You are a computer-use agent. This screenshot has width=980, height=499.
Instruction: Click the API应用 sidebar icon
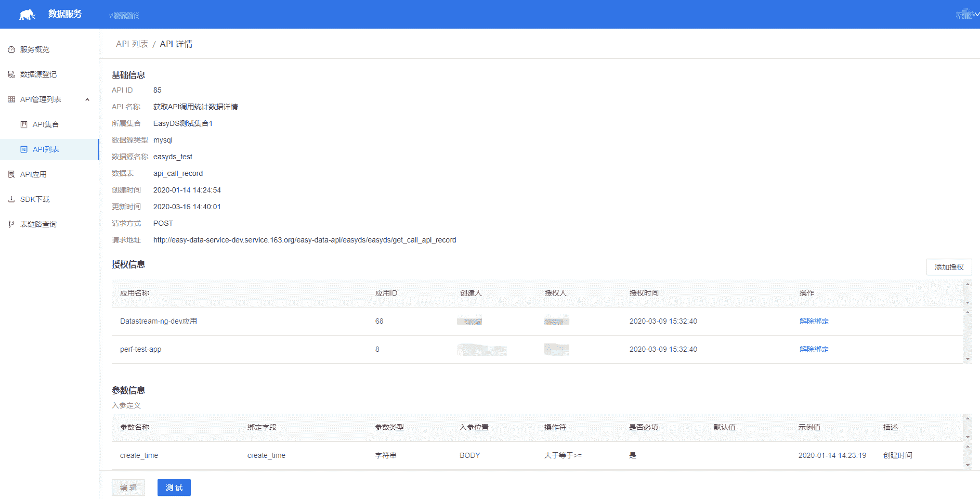[11, 174]
